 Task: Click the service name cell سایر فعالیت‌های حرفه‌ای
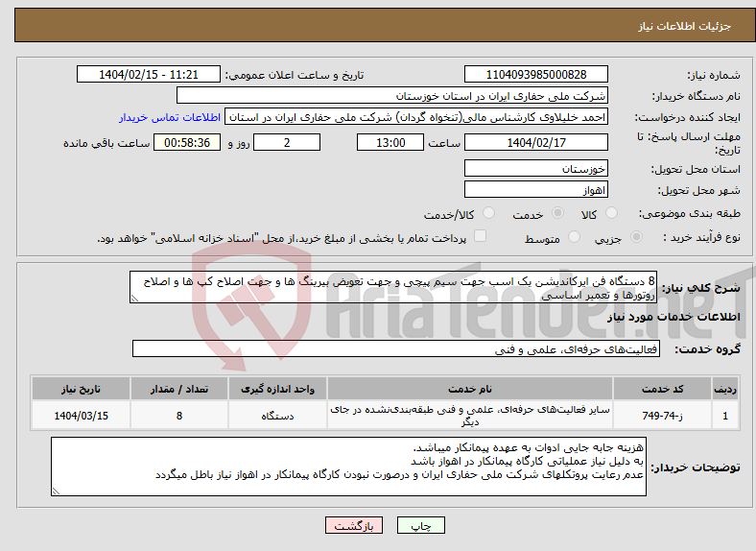click(470, 416)
